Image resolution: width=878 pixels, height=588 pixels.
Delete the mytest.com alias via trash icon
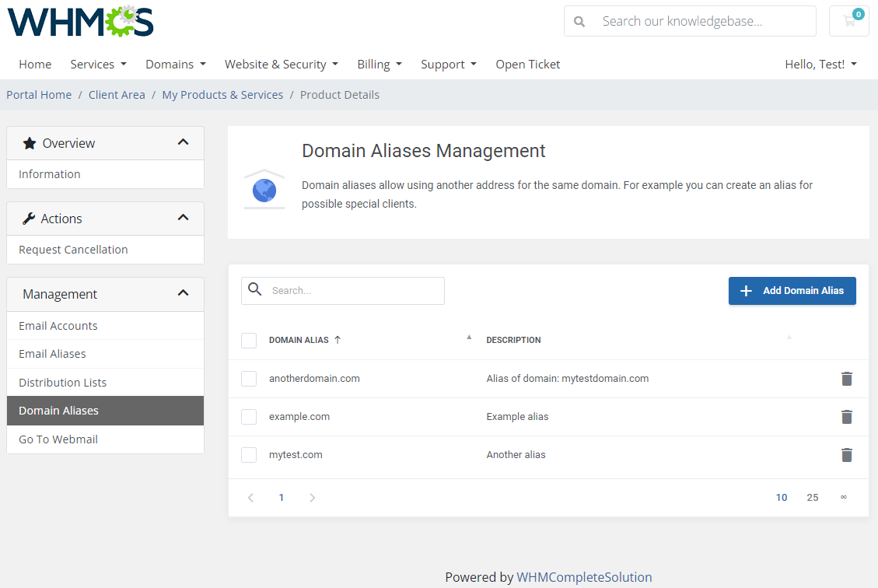(x=846, y=454)
